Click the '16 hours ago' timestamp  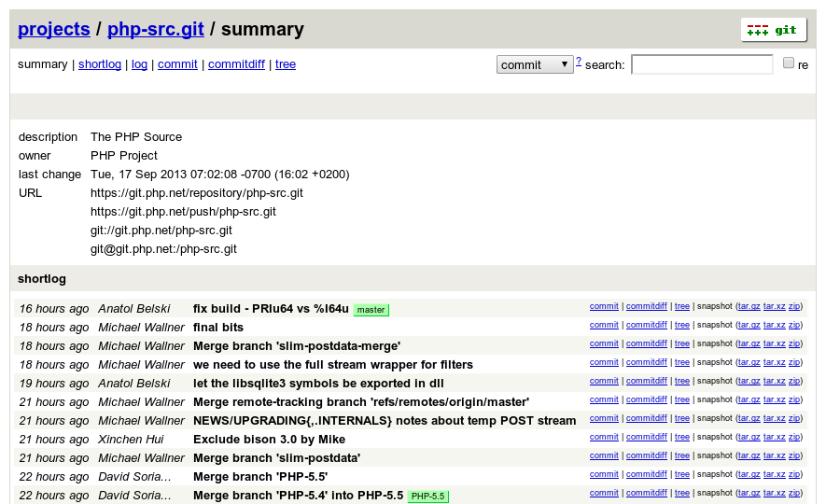point(54,309)
